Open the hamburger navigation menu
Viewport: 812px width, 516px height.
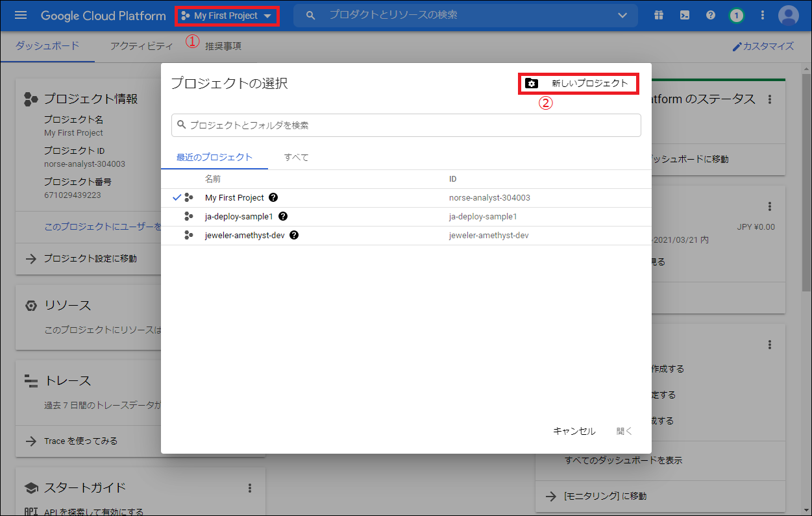tap(21, 15)
